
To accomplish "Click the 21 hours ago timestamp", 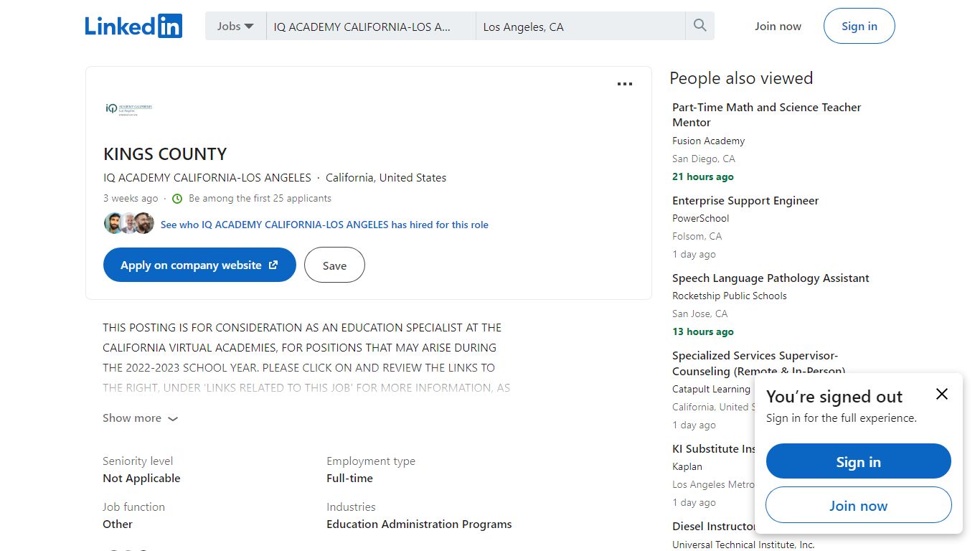I will [x=703, y=177].
